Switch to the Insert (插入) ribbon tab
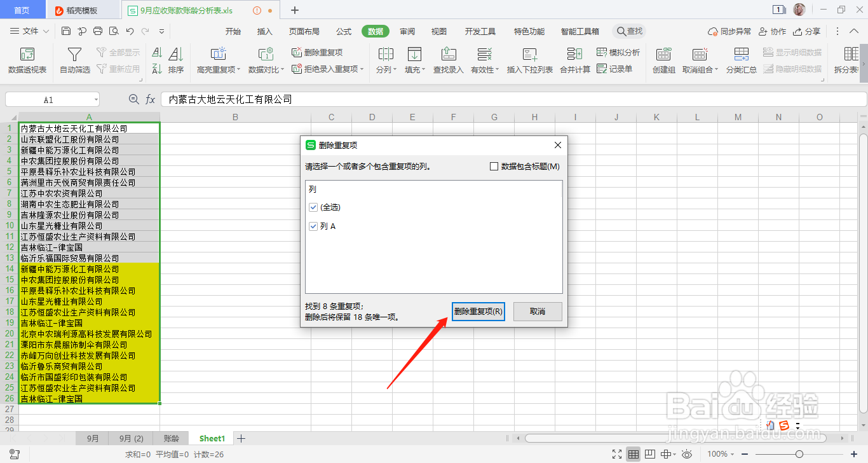Screen dimensions: 868x463 coord(265,31)
